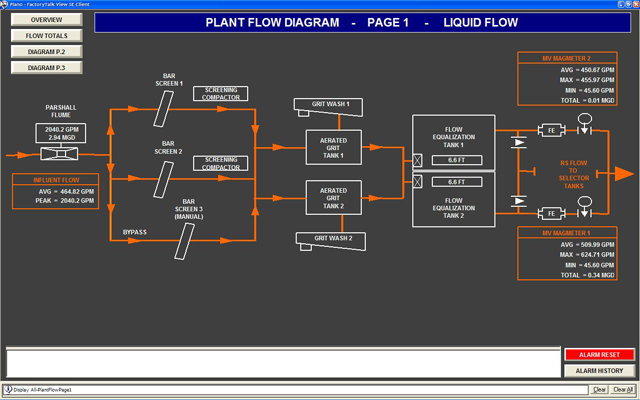Click the Bar Screen 3 (Manual) symbol

click(x=183, y=239)
